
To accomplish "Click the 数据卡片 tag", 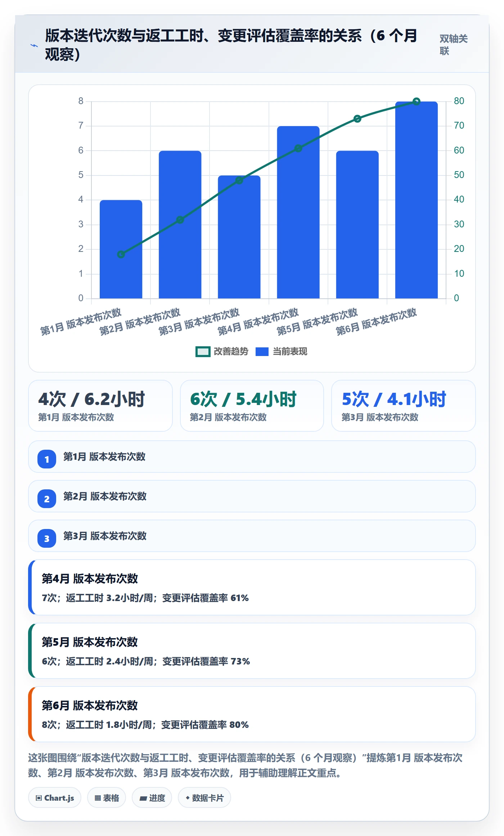I will 204,798.
